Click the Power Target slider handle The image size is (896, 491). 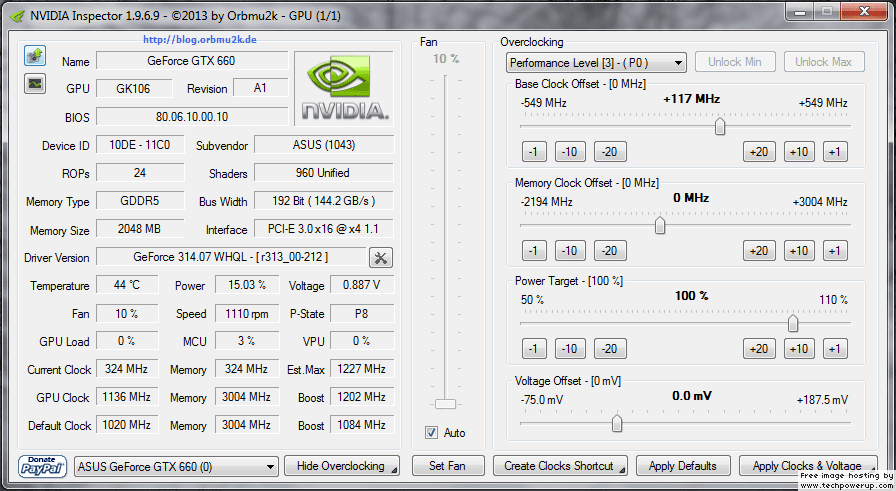click(793, 324)
